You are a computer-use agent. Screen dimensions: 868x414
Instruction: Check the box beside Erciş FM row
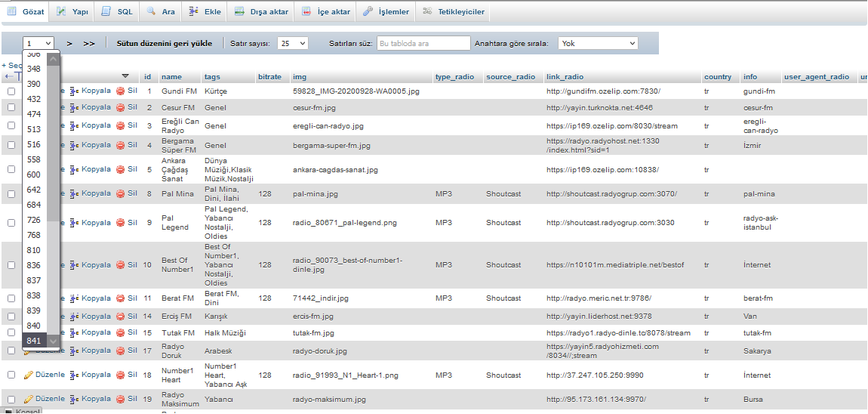[x=11, y=317]
